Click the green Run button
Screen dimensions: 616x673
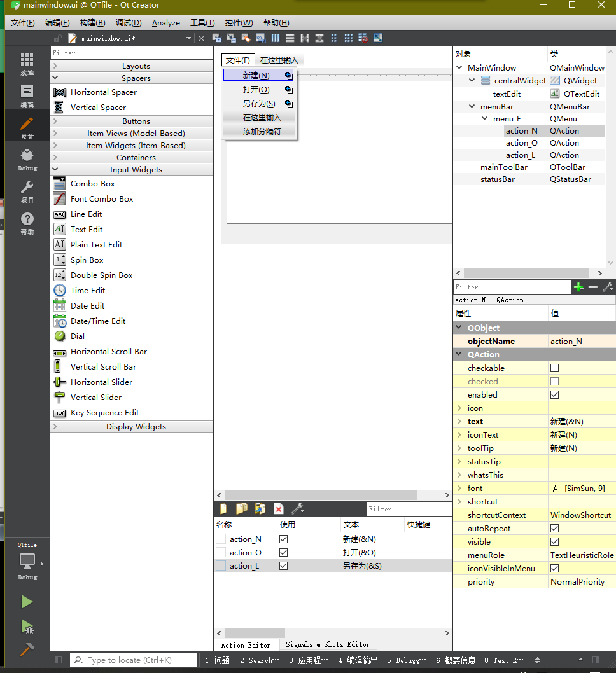click(x=27, y=602)
